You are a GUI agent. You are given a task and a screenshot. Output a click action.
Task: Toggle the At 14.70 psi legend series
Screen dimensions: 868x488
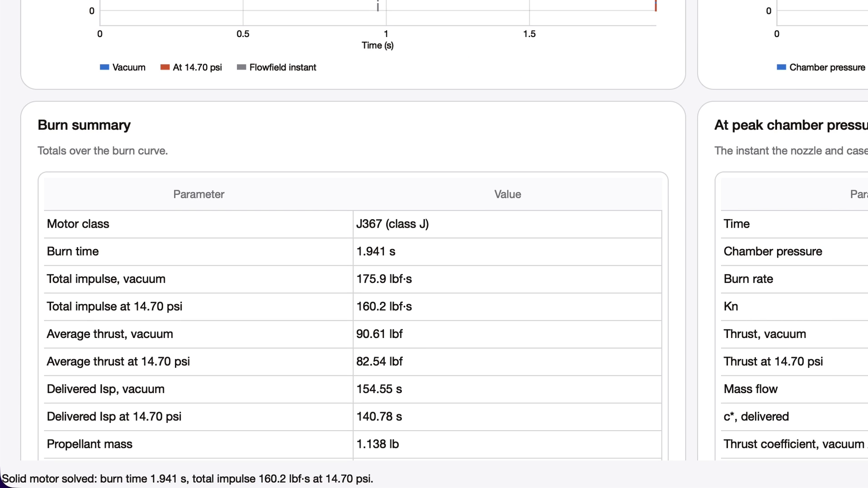(x=191, y=67)
